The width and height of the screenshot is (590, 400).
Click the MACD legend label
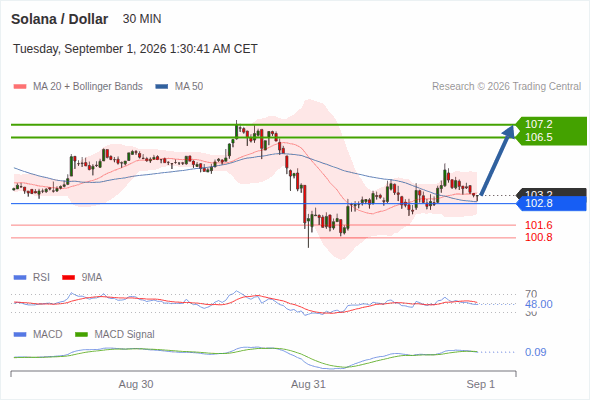click(48, 334)
